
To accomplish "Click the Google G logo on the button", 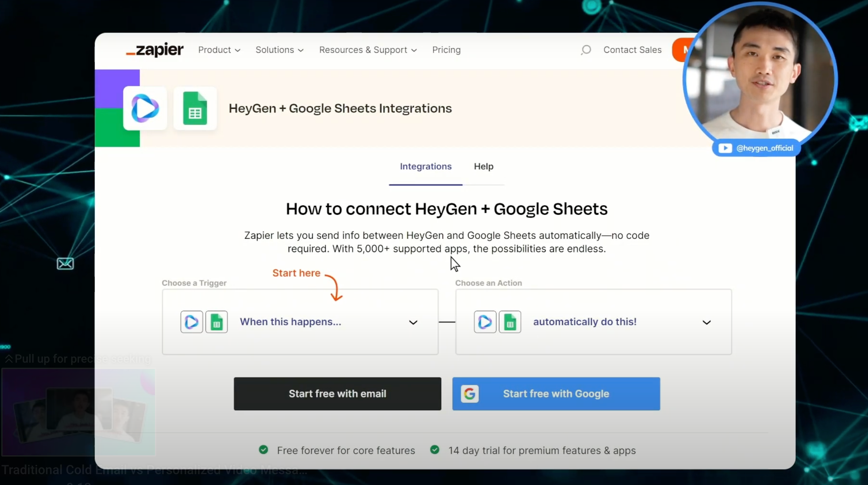I will click(x=470, y=394).
